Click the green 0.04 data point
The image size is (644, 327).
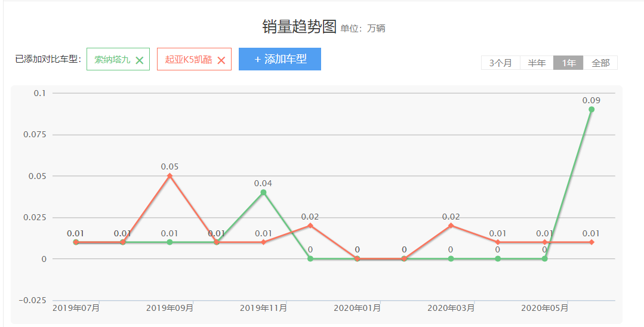(263, 192)
